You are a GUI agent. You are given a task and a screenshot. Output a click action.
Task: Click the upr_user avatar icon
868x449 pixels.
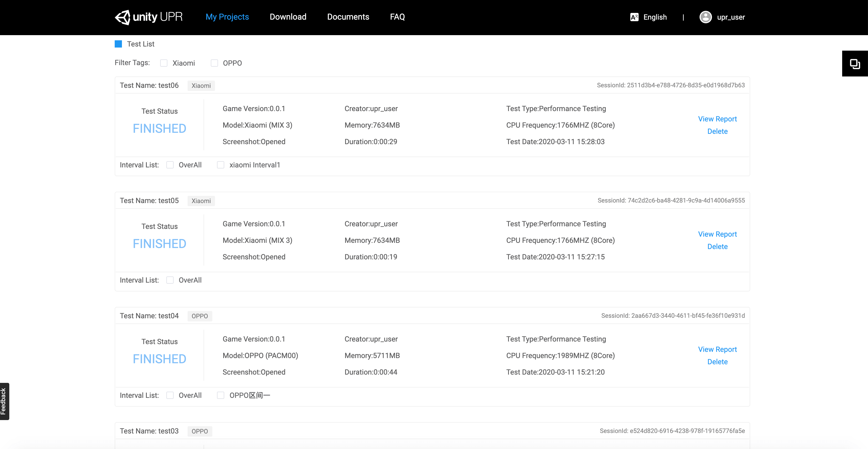(705, 17)
